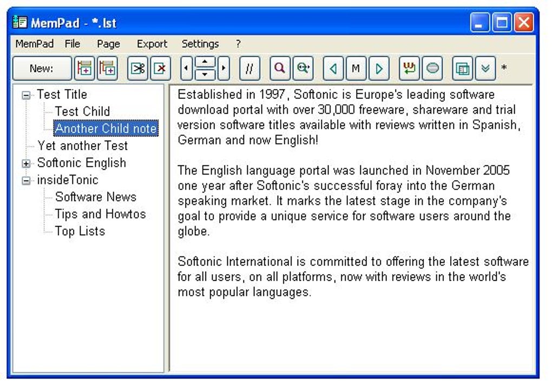Click the MemPad title bar app icon
This screenshot has width=552, height=392.
coord(19,23)
